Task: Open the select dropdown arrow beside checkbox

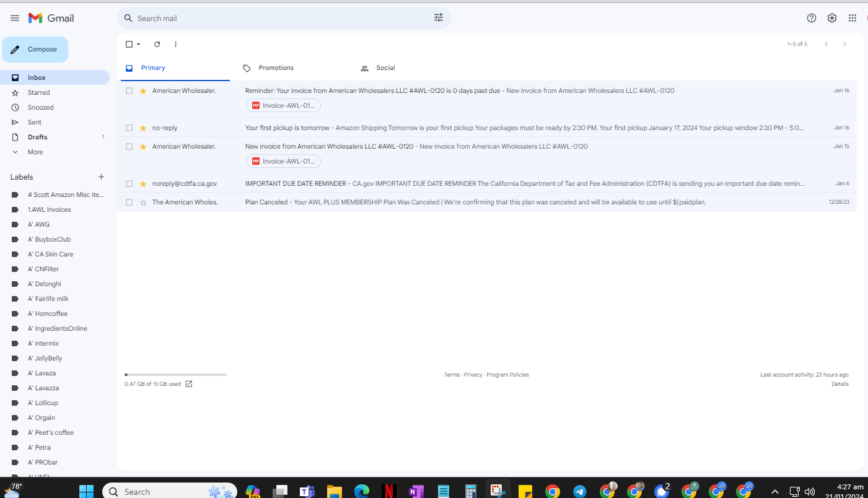Action: tap(139, 44)
